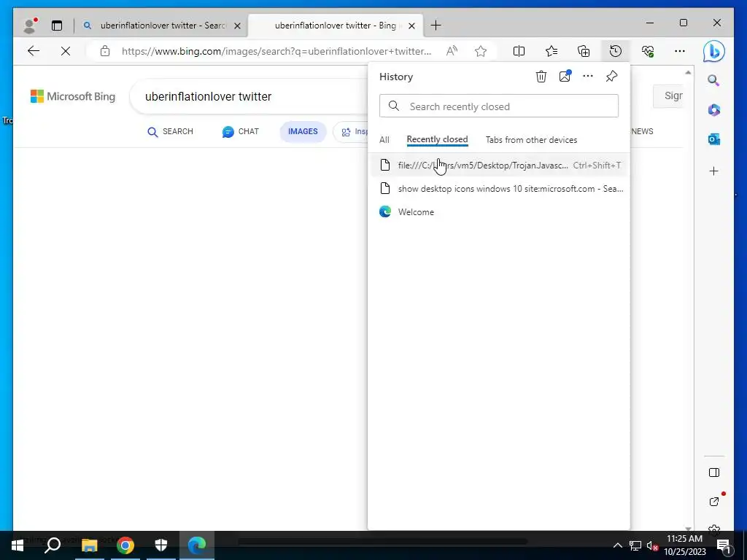
Task: Open Bing SEARCH category
Action: [171, 131]
